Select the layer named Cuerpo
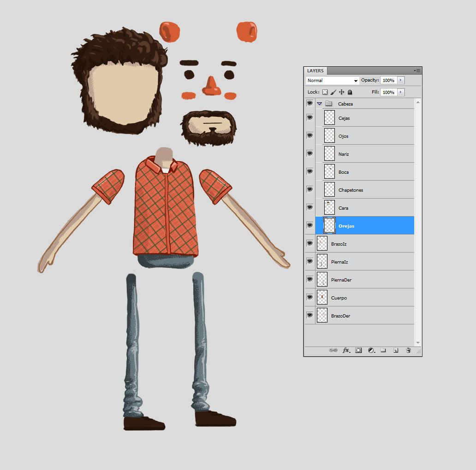Screen dimensions: 476x470 tap(339, 298)
